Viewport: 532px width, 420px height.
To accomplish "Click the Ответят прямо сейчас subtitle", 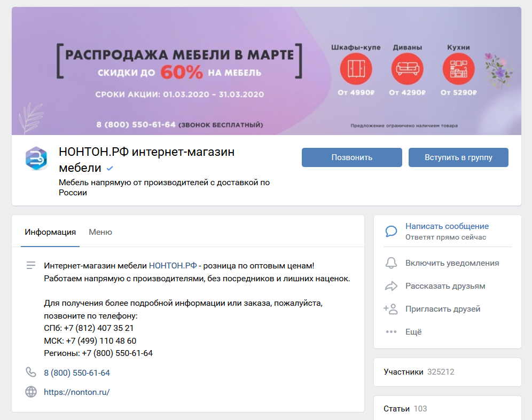I will pyautogui.click(x=445, y=237).
